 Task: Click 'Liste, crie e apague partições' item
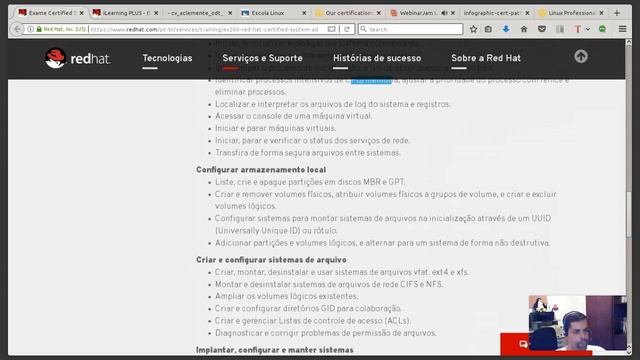pos(310,182)
